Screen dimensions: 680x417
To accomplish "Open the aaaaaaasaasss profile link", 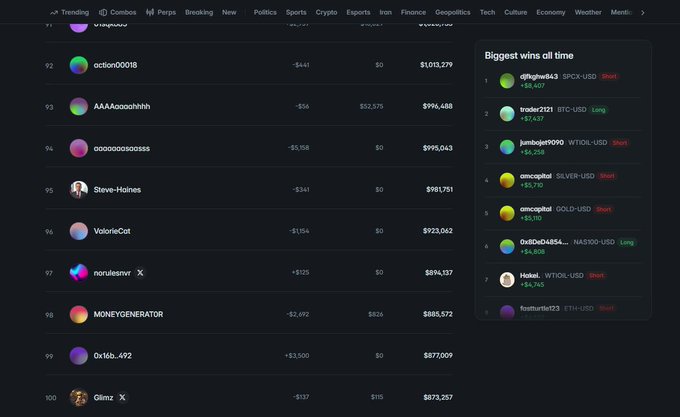I will click(x=122, y=148).
